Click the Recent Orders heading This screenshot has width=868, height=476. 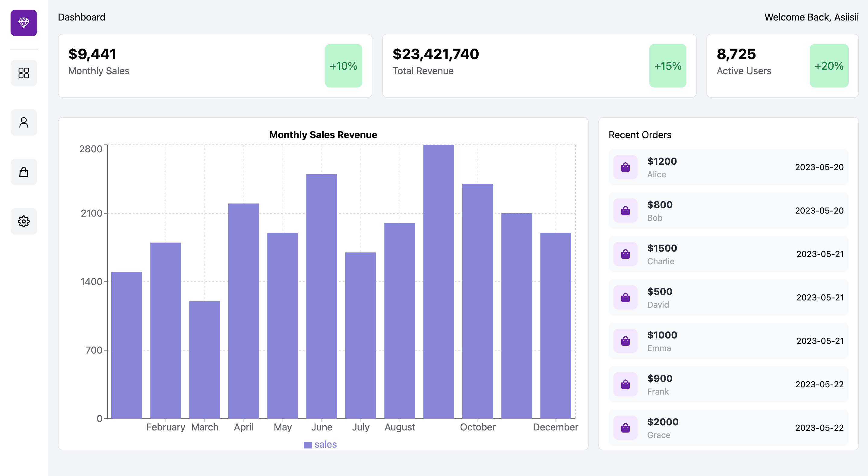tap(640, 135)
